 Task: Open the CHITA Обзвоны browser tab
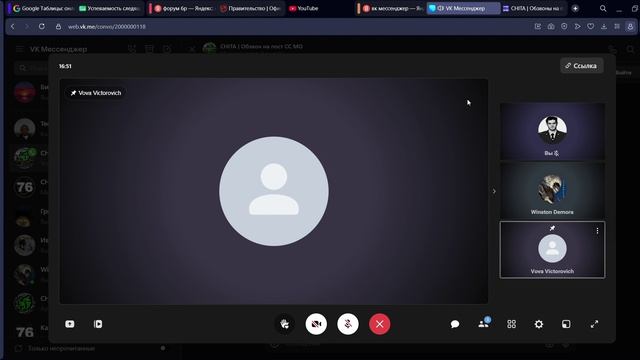(534, 8)
